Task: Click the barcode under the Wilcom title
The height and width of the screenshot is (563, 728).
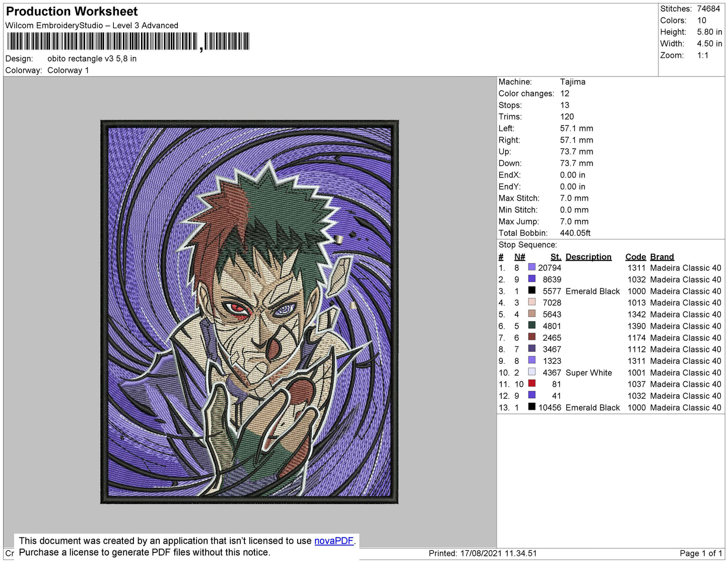Action: click(x=128, y=41)
